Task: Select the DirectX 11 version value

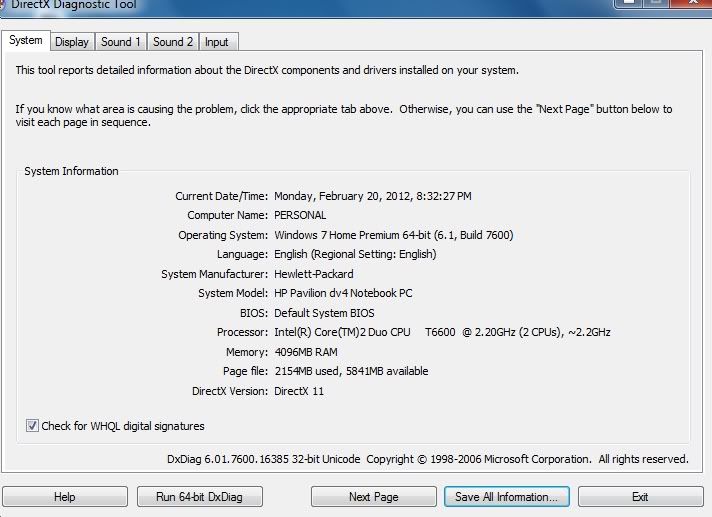Action: click(x=299, y=391)
